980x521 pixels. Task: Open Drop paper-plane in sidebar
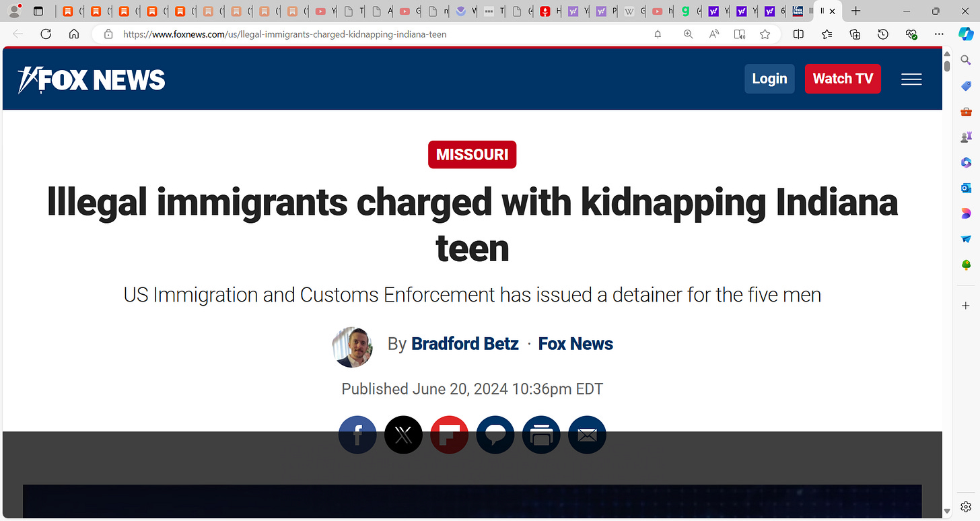coord(966,239)
